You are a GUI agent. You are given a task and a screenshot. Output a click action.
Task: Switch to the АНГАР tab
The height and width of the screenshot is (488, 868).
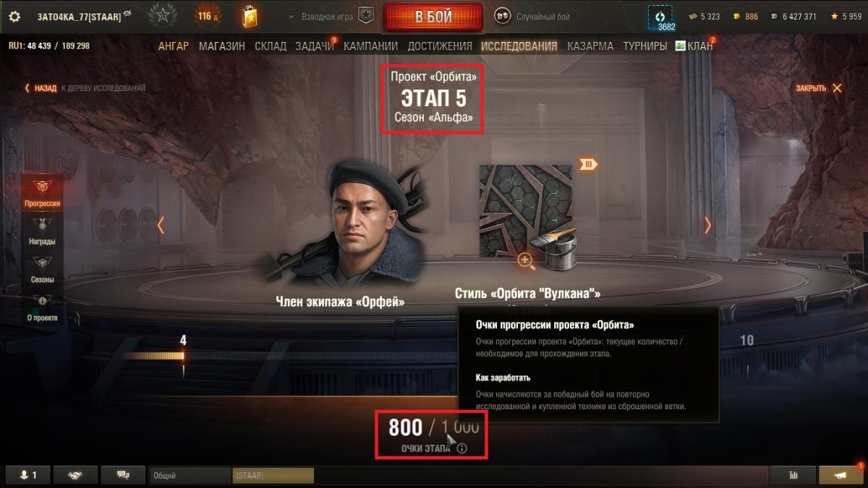click(x=174, y=46)
